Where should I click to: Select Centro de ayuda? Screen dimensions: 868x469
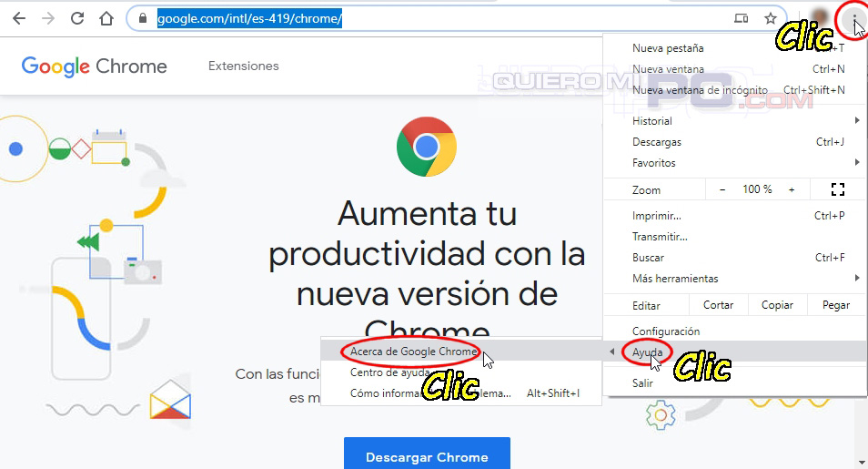click(461, 372)
